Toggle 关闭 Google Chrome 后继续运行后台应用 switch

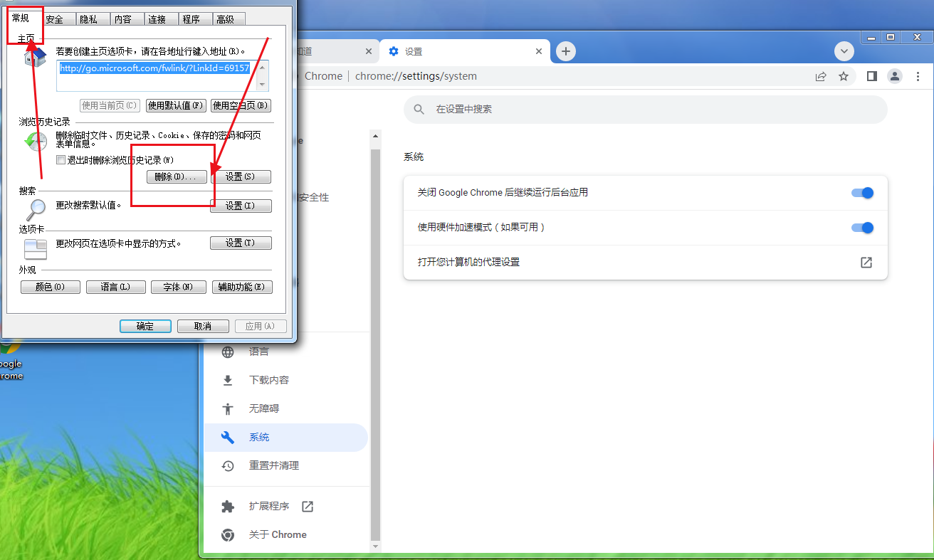862,193
